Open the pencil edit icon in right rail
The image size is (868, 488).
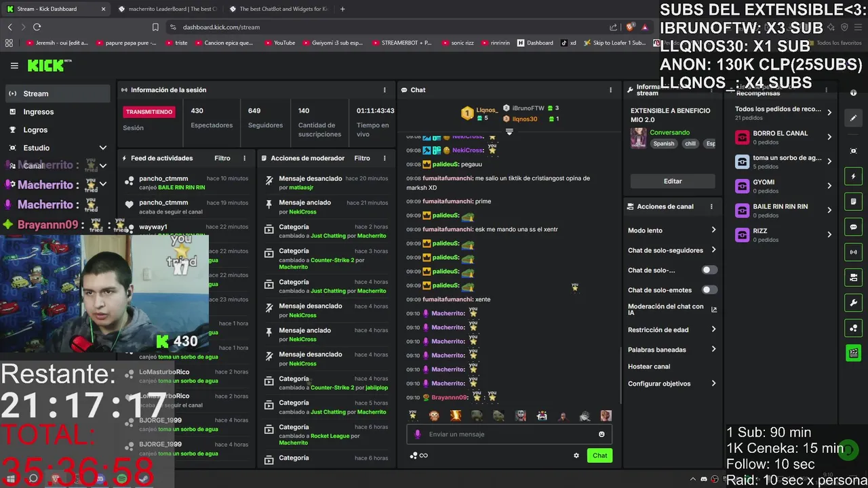tap(854, 118)
